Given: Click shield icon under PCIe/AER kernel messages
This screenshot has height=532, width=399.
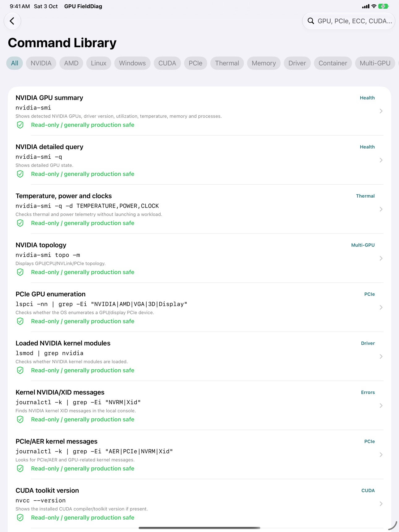Looking at the screenshot, I should click(20, 469).
